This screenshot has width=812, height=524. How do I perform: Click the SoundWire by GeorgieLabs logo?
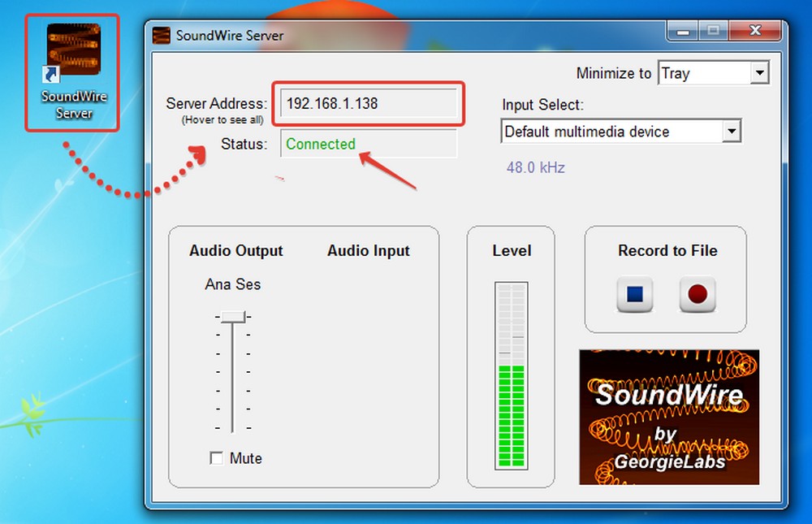668,417
